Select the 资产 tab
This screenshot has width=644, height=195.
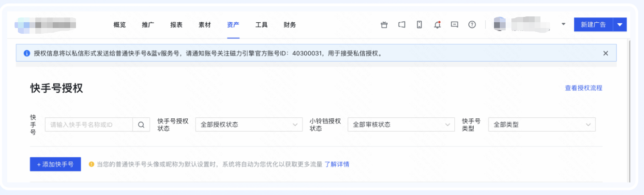[233, 25]
